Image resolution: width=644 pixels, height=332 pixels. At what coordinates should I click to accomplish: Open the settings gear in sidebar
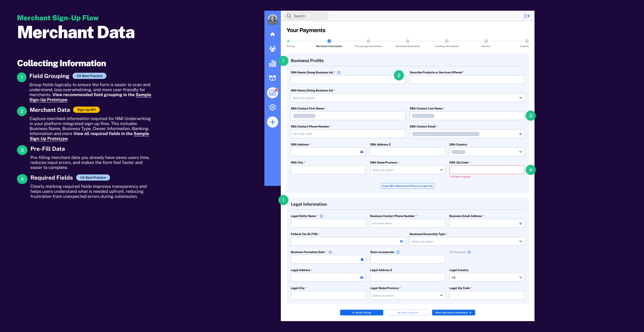point(272,107)
